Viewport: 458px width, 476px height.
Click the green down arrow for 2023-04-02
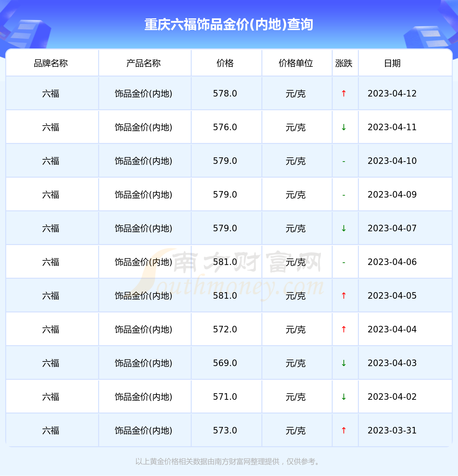point(343,397)
